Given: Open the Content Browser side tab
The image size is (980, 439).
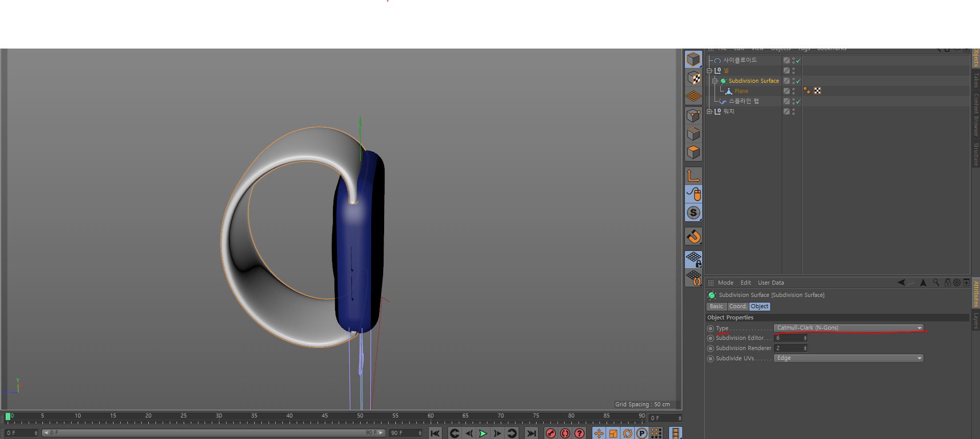Looking at the screenshot, I should click(x=976, y=115).
